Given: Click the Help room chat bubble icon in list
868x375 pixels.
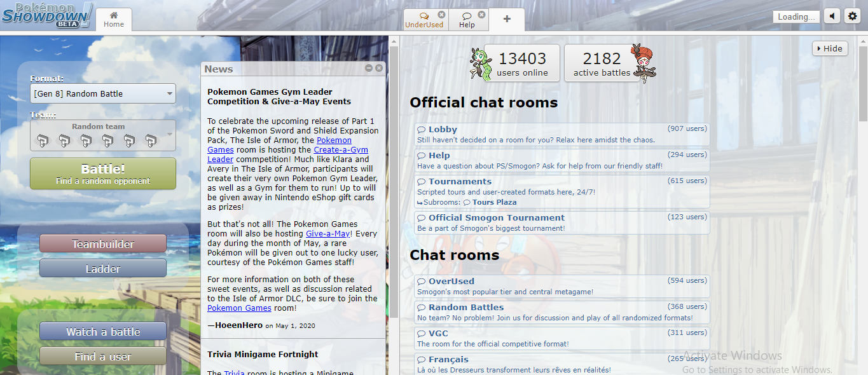Looking at the screenshot, I should 422,156.
